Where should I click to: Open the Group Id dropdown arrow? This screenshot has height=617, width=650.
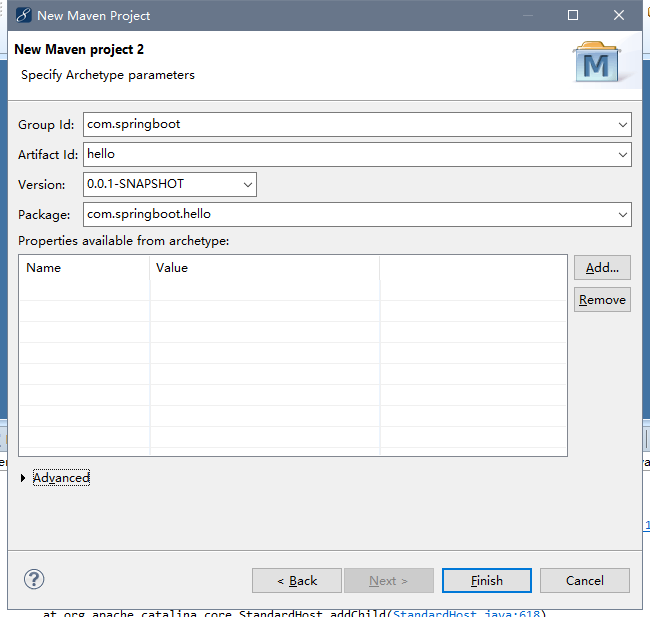coord(623,124)
